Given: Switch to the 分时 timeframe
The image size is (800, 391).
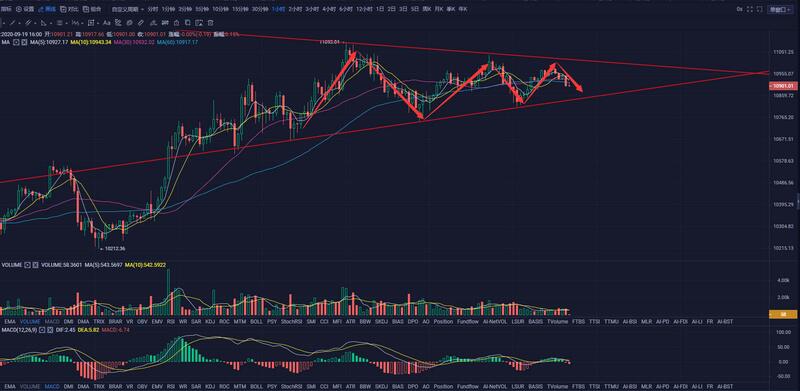Looking at the screenshot, I should click(x=153, y=9).
